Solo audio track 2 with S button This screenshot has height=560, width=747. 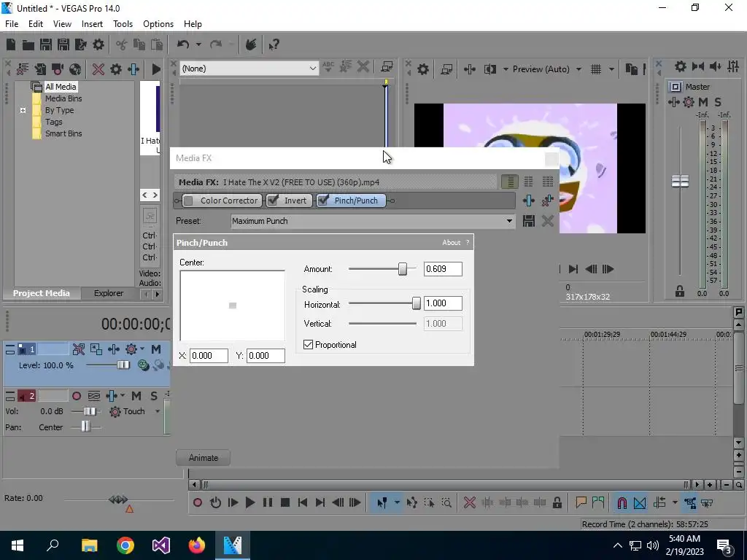pyautogui.click(x=154, y=396)
